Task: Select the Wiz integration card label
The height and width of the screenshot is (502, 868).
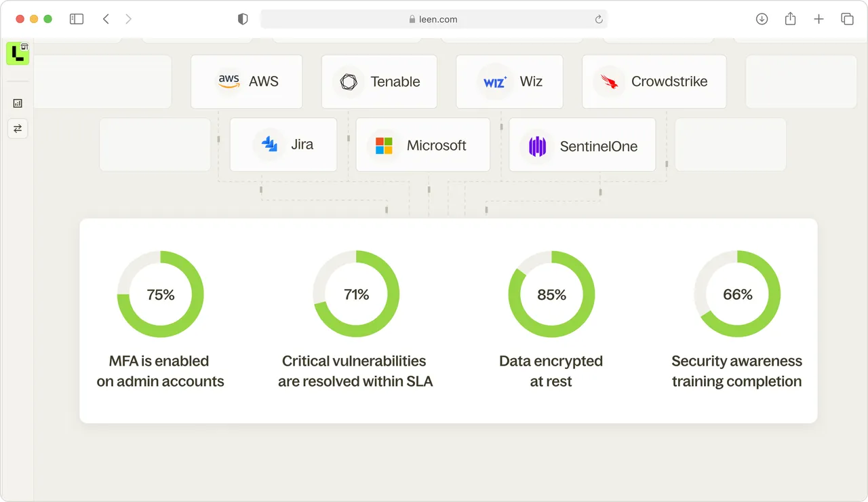Action: tap(531, 81)
